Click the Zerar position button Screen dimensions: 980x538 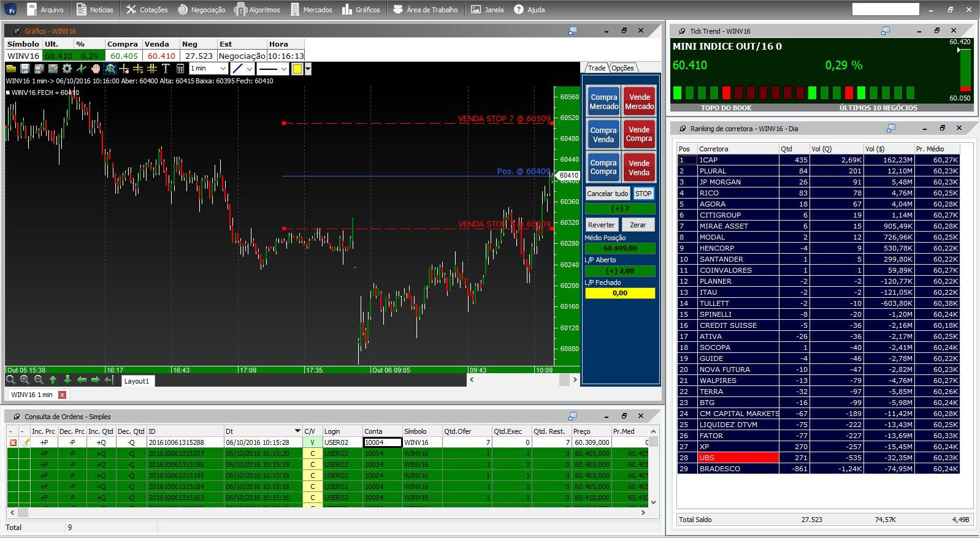[638, 225]
